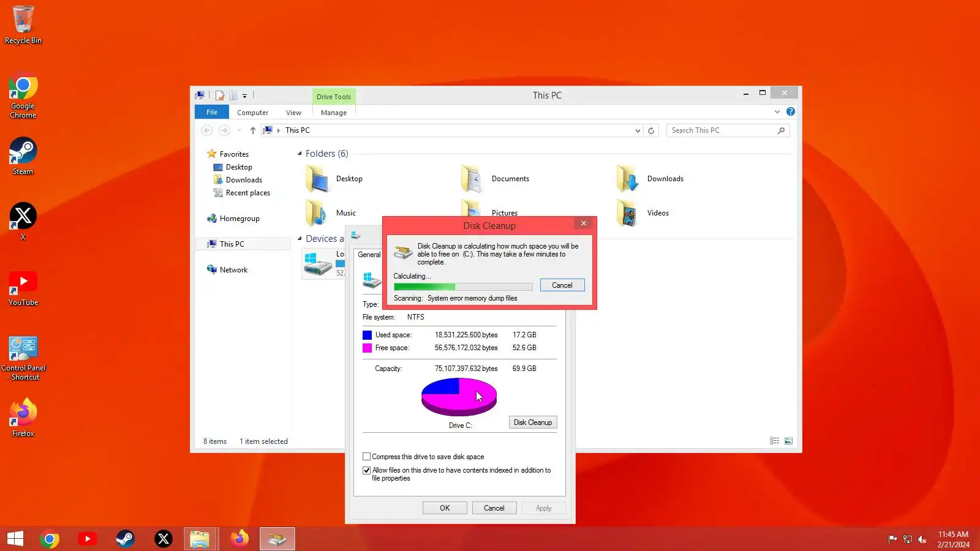Open the Computer ribbon tab
The height and width of the screenshot is (551, 980).
[253, 113]
